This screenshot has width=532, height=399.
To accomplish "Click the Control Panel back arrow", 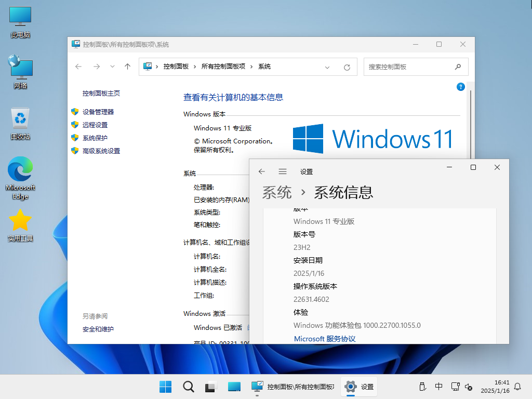I will click(x=78, y=66).
